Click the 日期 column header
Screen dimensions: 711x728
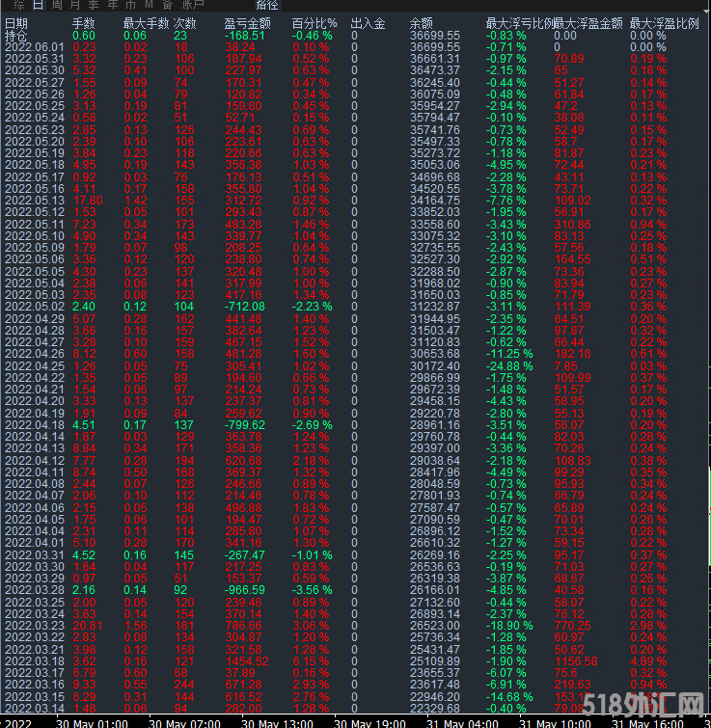16,22
